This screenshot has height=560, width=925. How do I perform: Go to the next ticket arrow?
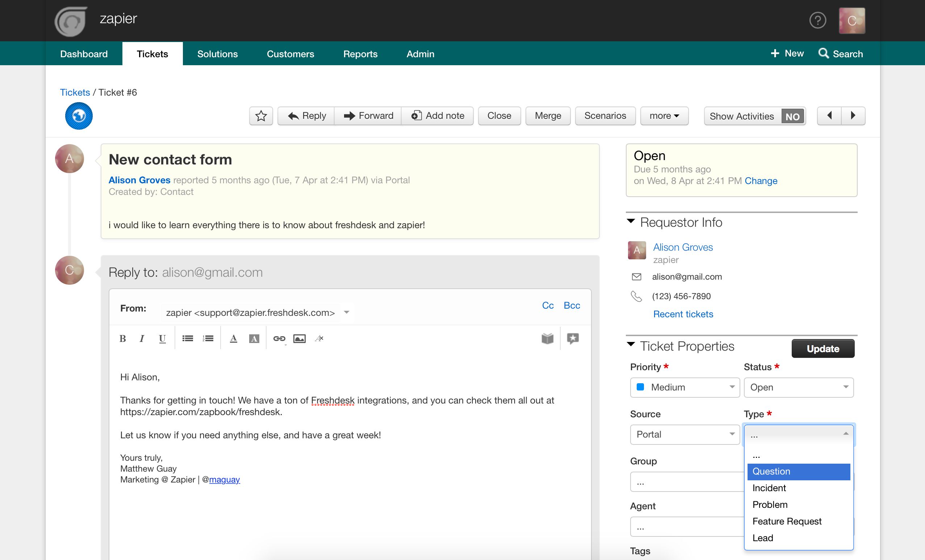[853, 116]
